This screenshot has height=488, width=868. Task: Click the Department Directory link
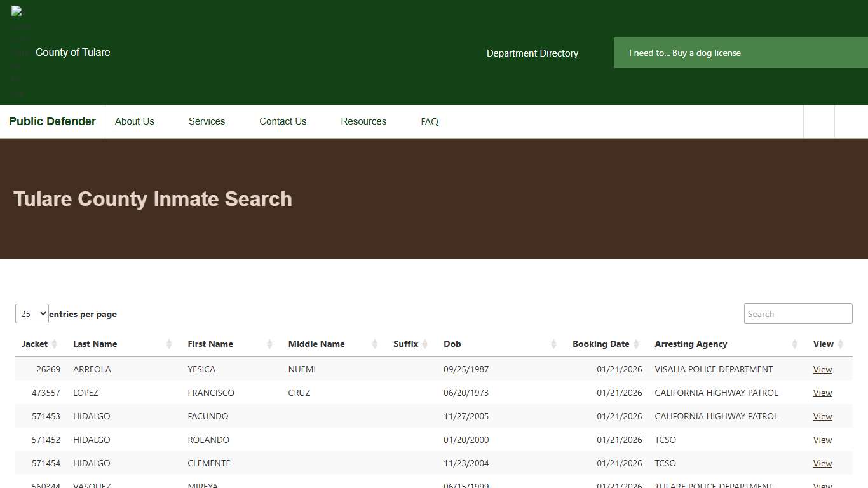[532, 53]
